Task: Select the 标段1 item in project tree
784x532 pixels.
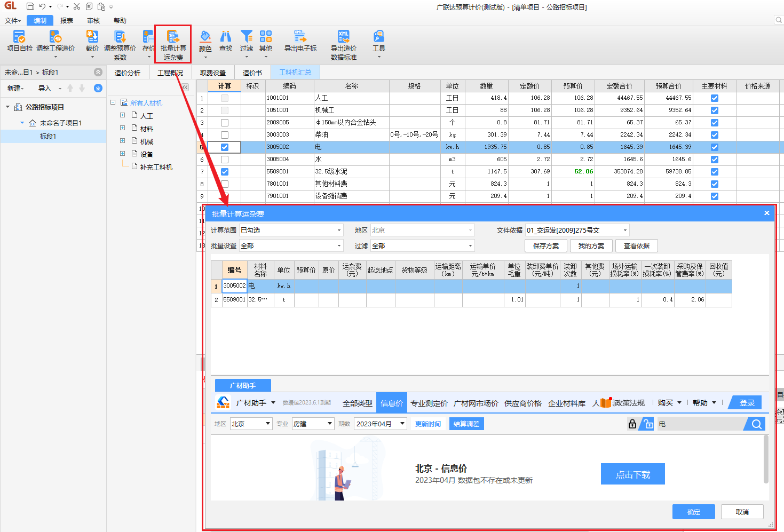Action: point(48,136)
